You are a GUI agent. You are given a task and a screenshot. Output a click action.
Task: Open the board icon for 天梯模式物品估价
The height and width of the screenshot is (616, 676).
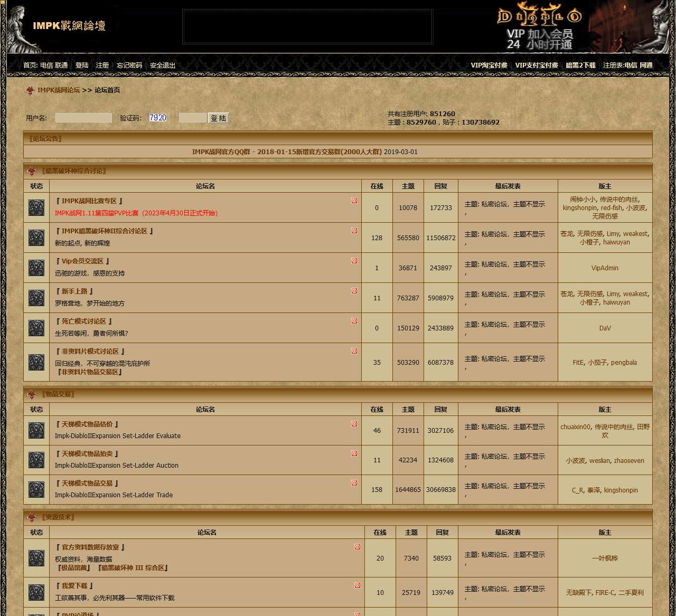coord(36,430)
